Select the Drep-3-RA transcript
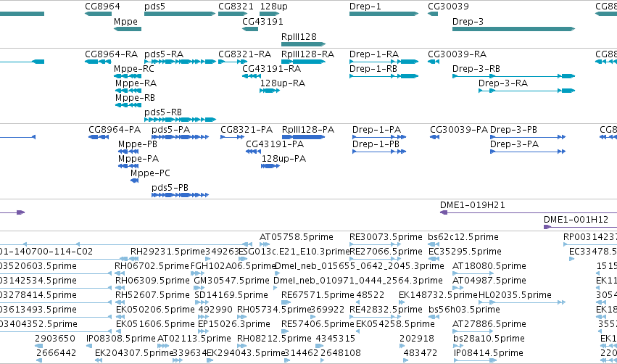The height and width of the screenshot is (364, 617). coord(526,91)
